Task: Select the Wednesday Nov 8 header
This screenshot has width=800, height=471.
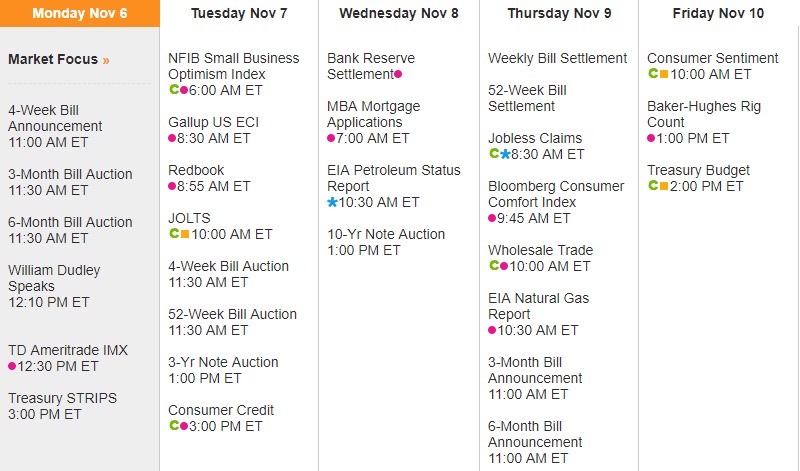Action: [399, 13]
